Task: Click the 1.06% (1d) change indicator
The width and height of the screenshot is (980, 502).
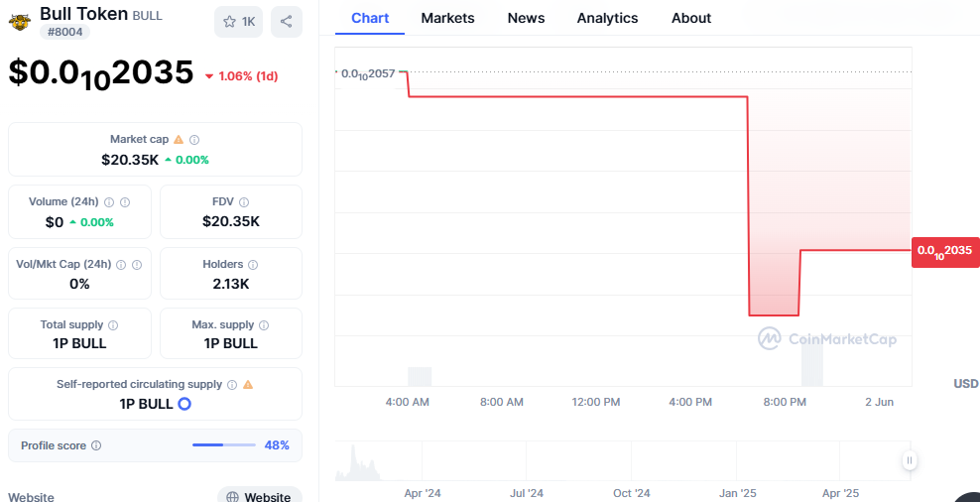Action: click(241, 76)
